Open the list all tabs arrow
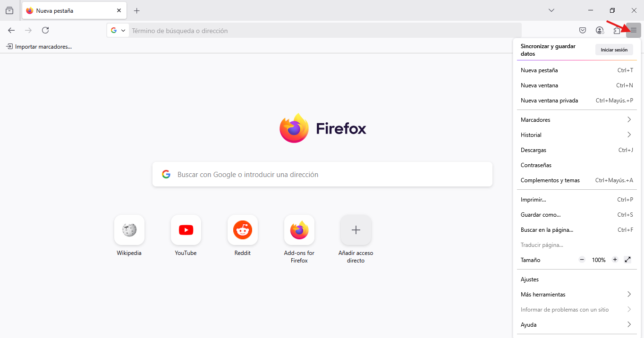Image resolution: width=644 pixels, height=338 pixels. pos(551,10)
